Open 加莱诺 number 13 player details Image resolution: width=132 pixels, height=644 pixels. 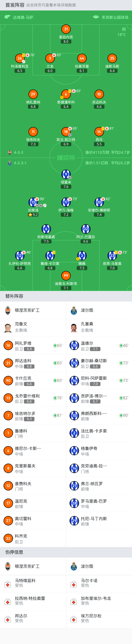click(33, 202)
